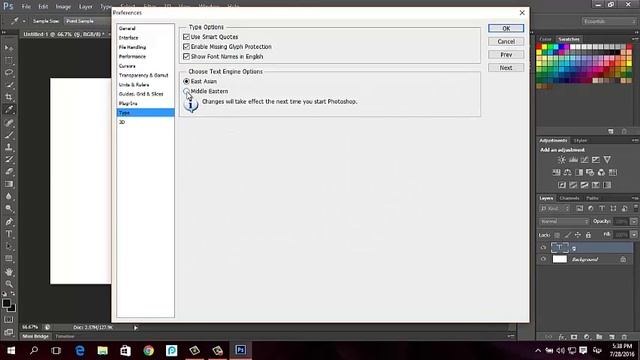640x360 pixels.
Task: Switch to the Styles tab
Action: coord(580,140)
